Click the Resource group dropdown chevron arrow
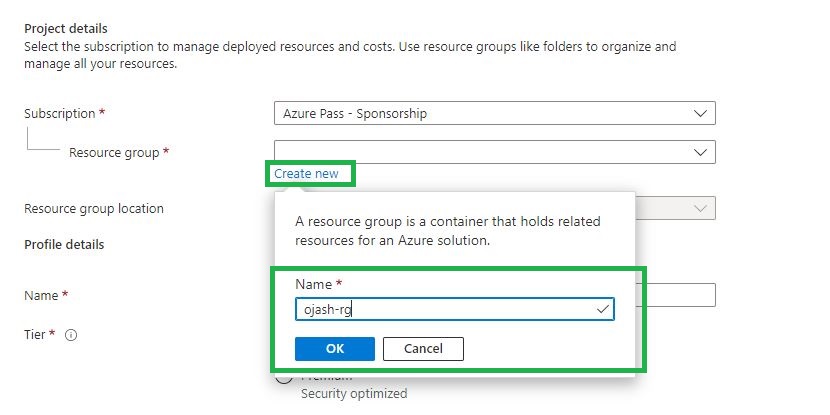 pyautogui.click(x=701, y=152)
